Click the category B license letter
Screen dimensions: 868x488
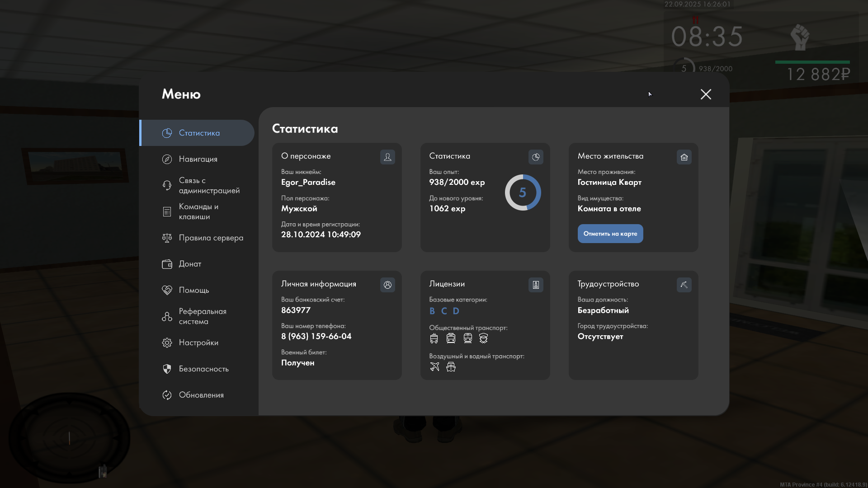tap(432, 311)
